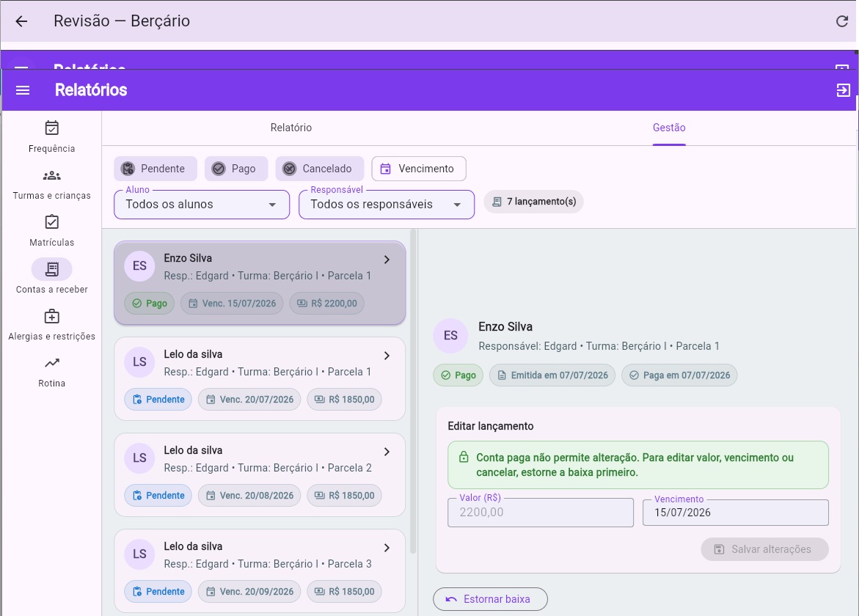Click the Emitida em 07/07/2026 chip

[x=552, y=375]
